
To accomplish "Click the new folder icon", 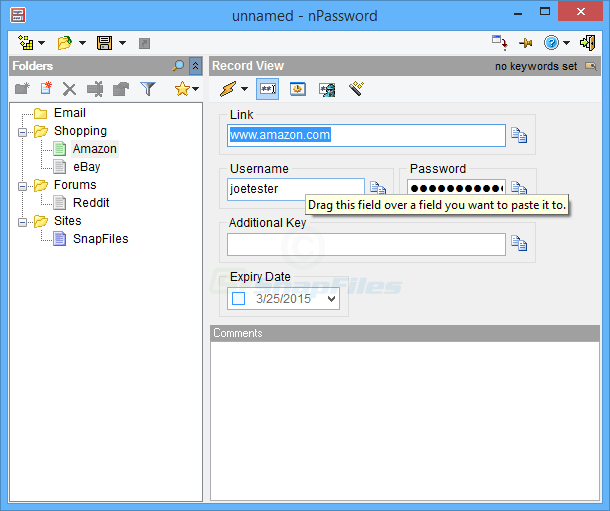I will (x=22, y=89).
